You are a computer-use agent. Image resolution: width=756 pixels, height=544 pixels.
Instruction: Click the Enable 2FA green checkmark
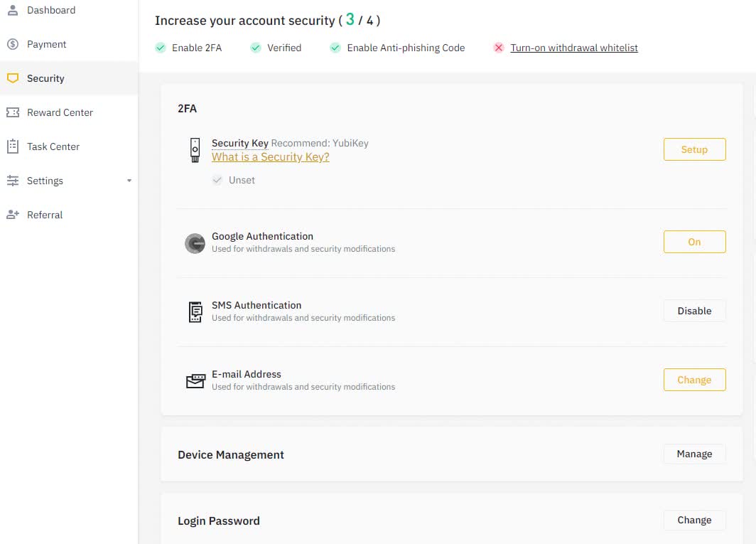161,48
